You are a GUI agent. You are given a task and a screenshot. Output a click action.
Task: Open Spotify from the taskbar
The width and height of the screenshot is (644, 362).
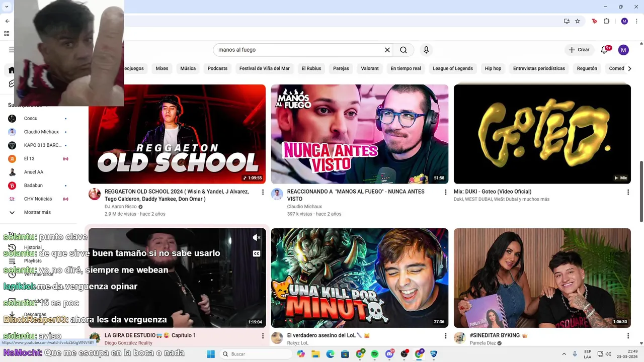374,354
